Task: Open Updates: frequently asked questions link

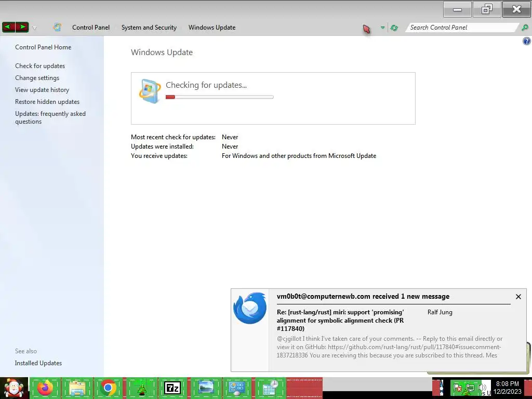Action: coord(50,117)
